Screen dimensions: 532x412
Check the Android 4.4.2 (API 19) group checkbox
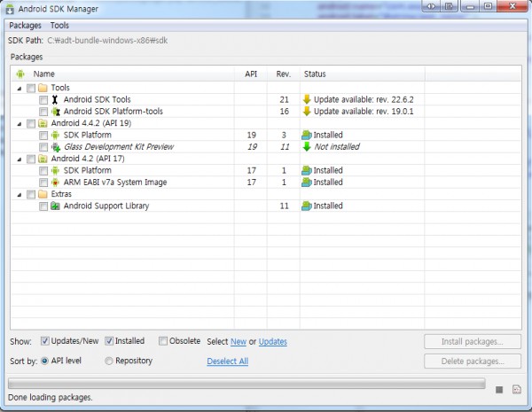pos(31,124)
